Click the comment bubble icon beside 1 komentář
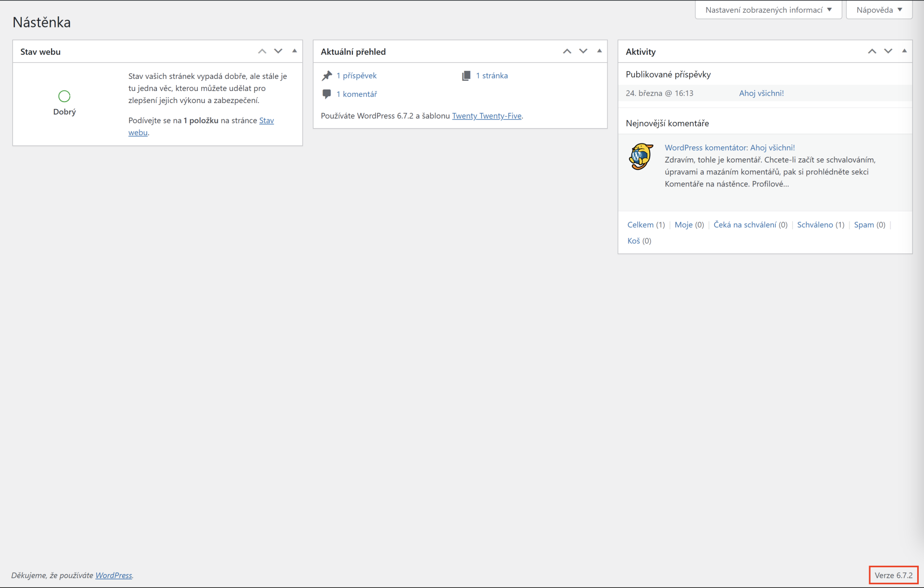Image resolution: width=924 pixels, height=588 pixels. click(x=327, y=94)
